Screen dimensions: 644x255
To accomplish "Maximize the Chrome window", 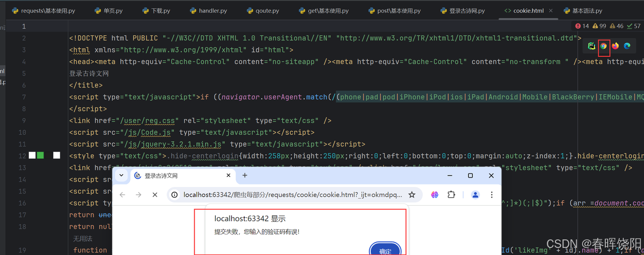I will click(470, 176).
